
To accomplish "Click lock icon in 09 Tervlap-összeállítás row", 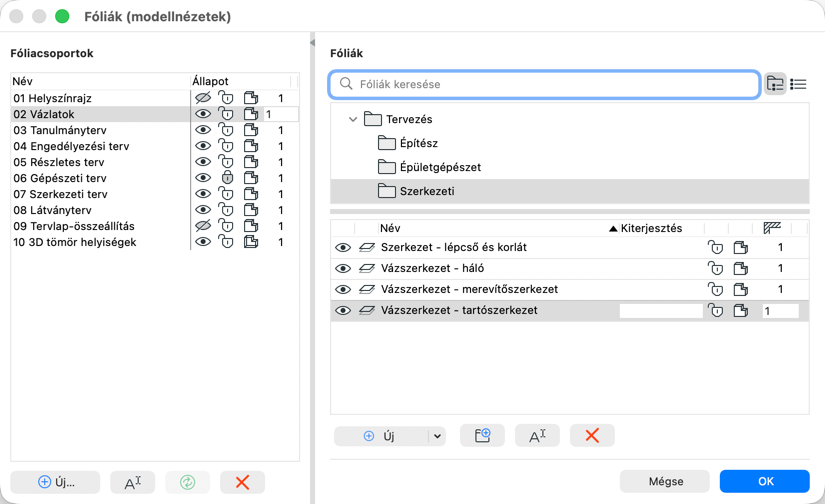I will (x=226, y=226).
